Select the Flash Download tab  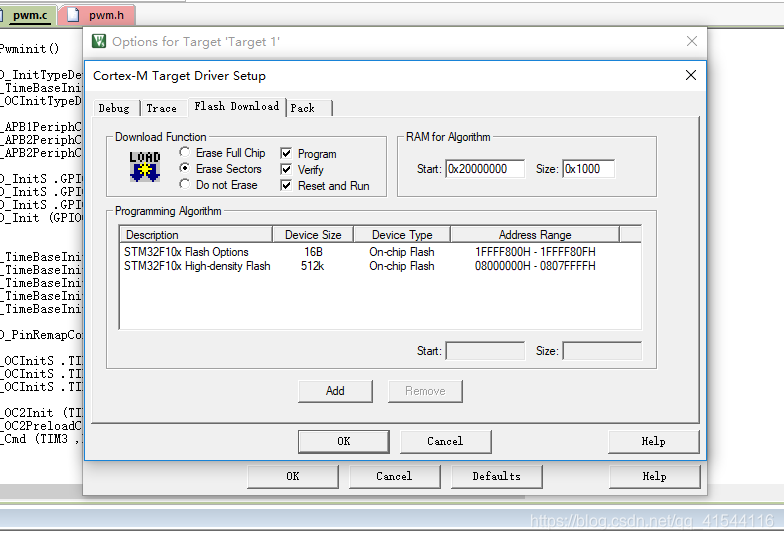236,106
